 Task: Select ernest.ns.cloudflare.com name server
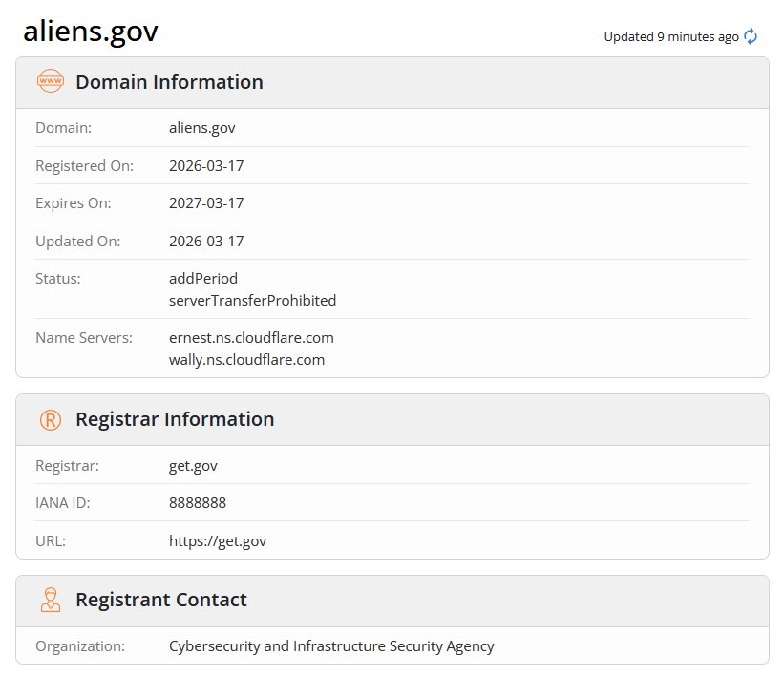click(250, 337)
